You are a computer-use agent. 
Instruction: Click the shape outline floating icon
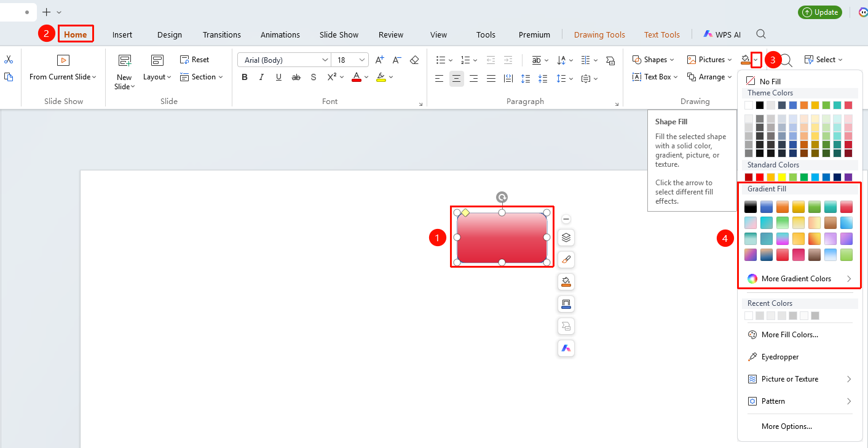click(566, 303)
